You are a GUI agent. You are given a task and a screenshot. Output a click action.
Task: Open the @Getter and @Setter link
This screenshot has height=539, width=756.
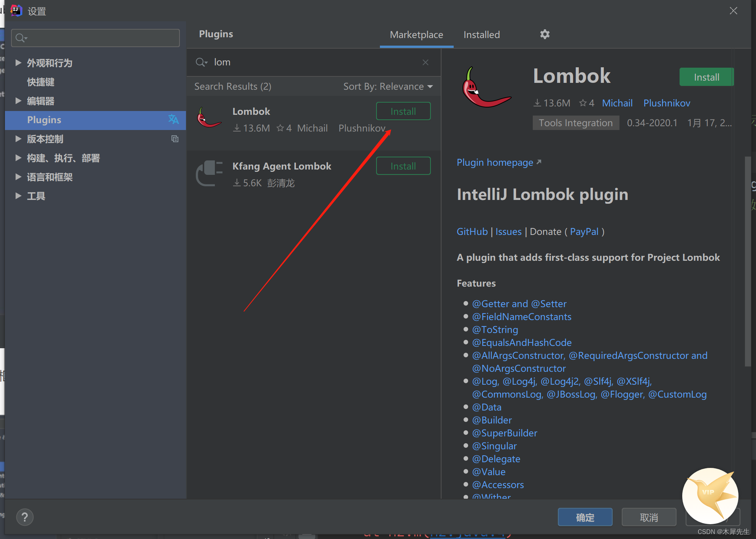pyautogui.click(x=519, y=304)
